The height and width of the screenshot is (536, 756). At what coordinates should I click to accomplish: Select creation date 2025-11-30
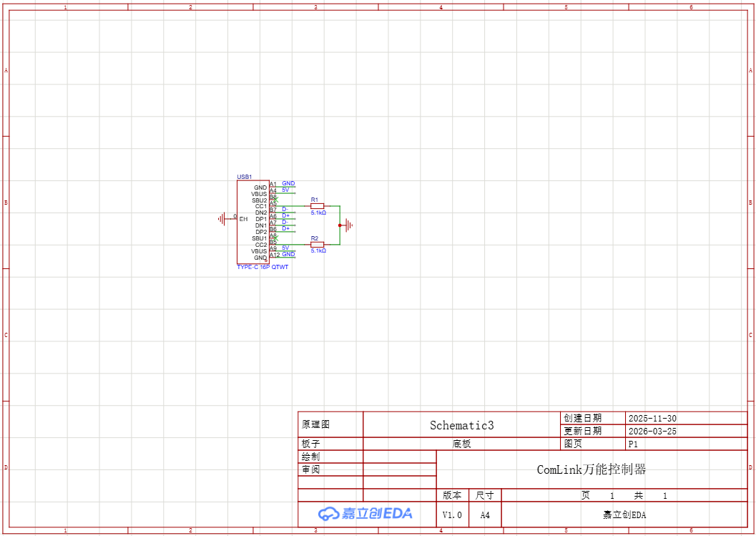tap(652, 419)
